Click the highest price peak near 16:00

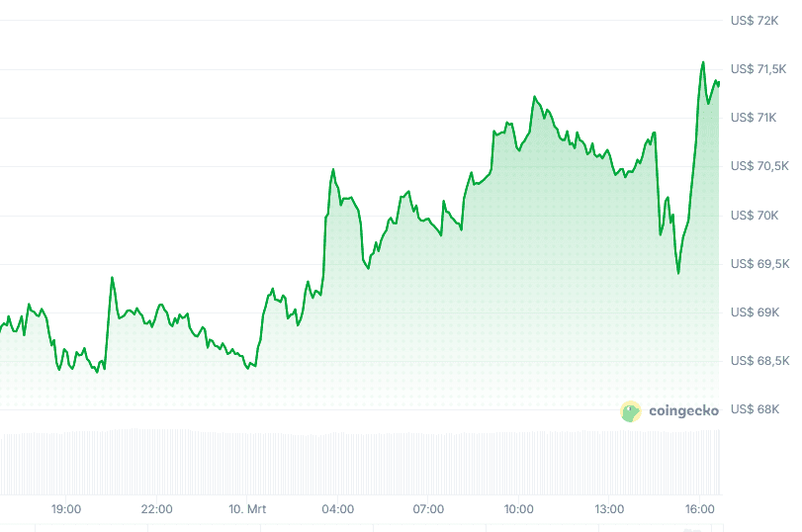tap(703, 62)
